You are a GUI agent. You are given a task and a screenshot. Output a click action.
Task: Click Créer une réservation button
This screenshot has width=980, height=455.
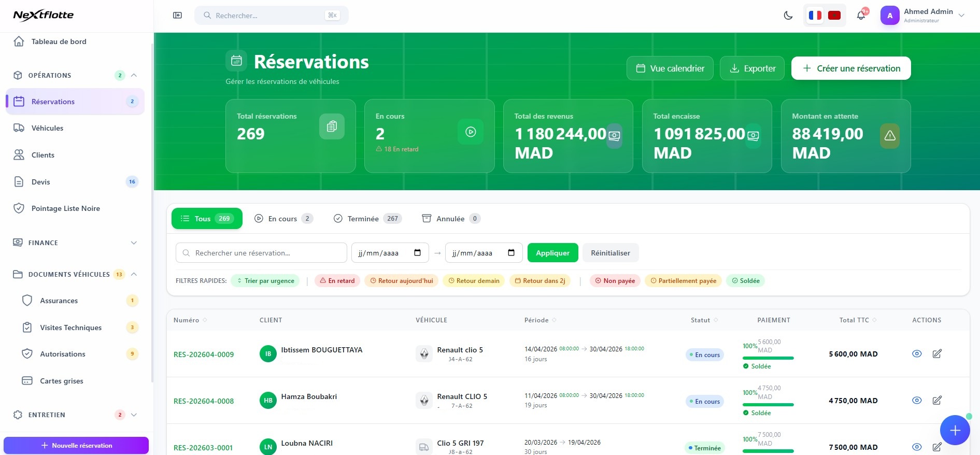[850, 68]
